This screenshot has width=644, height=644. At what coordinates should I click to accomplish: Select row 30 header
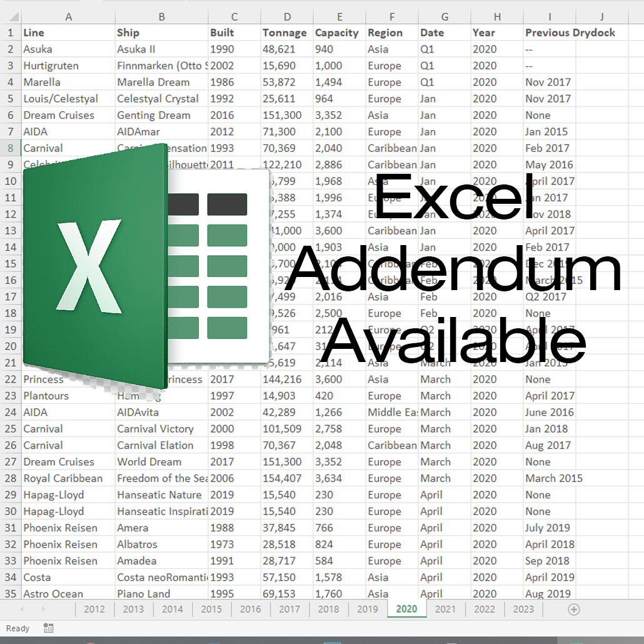pos(10,511)
